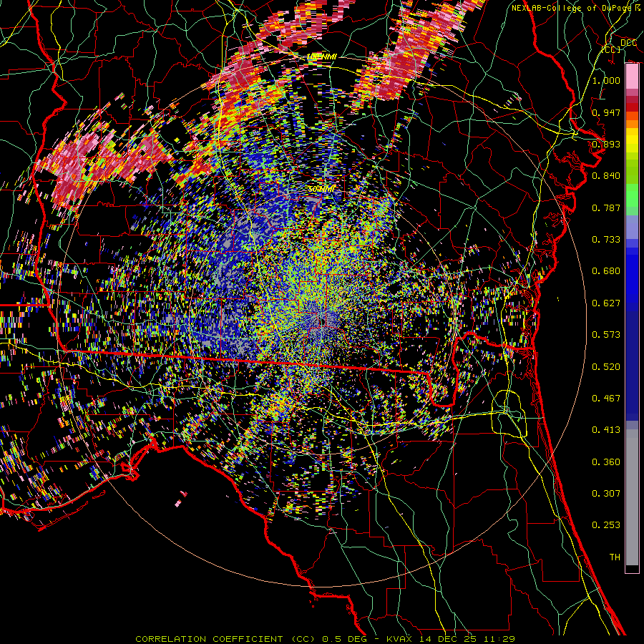This screenshot has width=644, height=644.
Task: Click the 0.893 legend value
Action: click(606, 144)
